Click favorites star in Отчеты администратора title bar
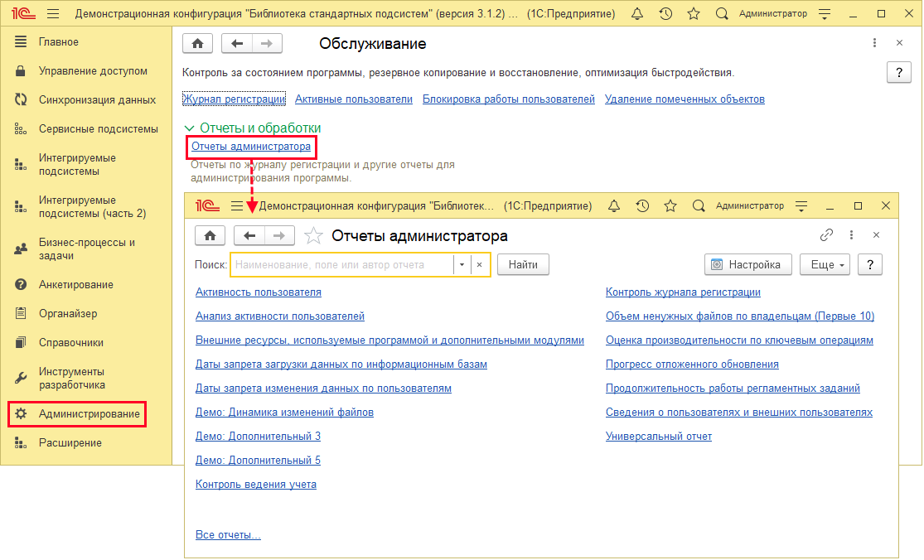Image resolution: width=924 pixels, height=560 pixels. point(670,206)
